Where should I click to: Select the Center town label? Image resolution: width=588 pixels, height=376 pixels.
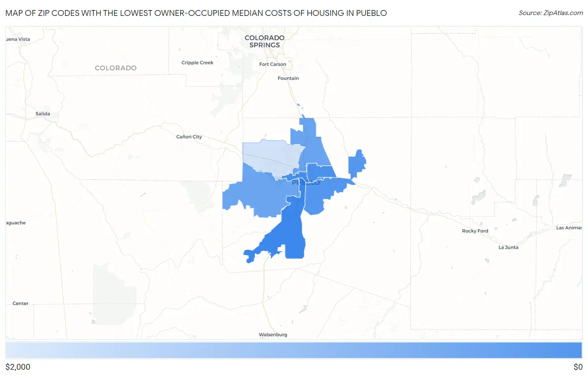[20, 304]
